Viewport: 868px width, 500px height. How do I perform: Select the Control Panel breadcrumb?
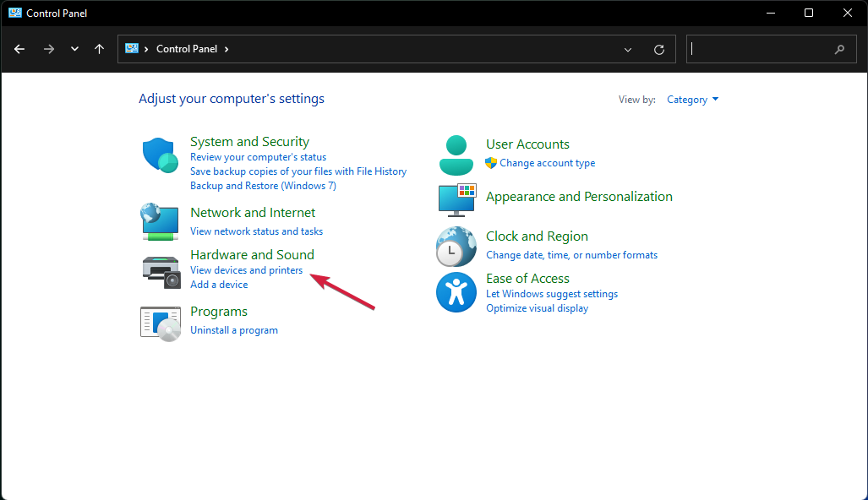coord(187,49)
